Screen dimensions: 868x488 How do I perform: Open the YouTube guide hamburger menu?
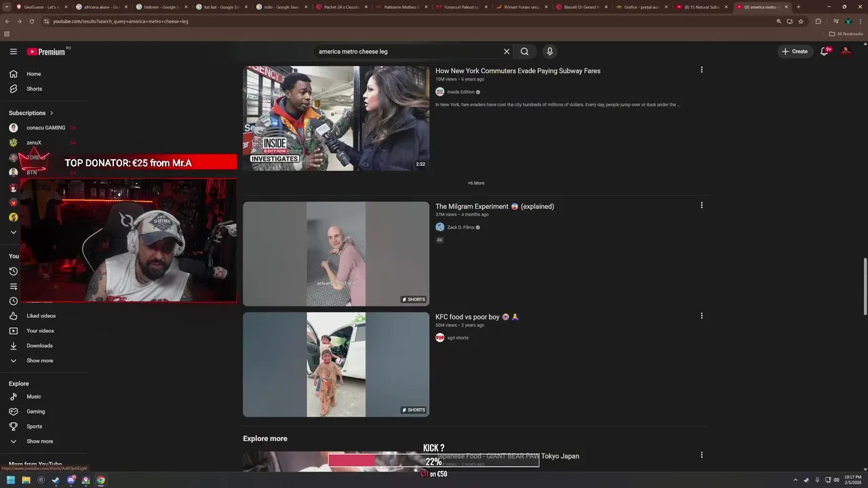[x=13, y=52]
